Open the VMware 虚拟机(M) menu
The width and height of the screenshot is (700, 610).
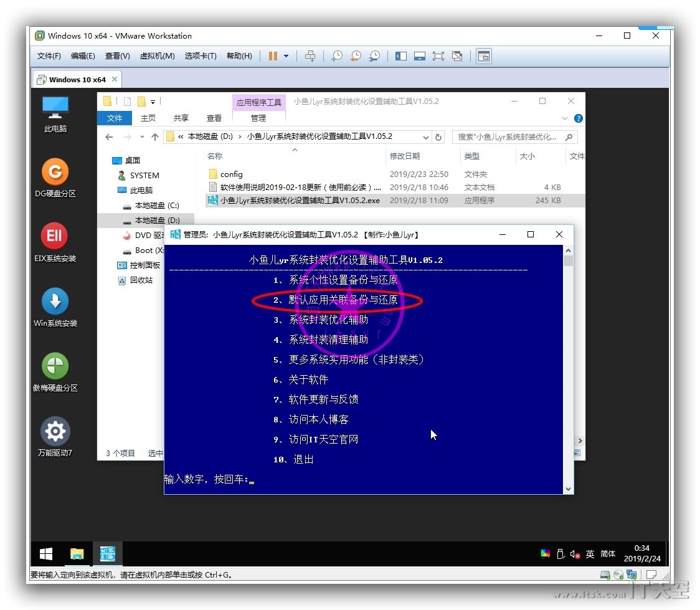click(157, 56)
